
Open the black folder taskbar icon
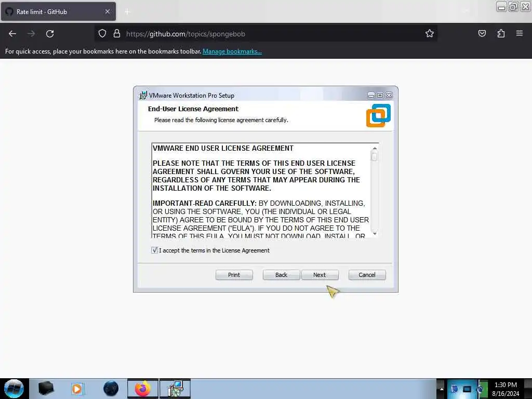[46, 389]
